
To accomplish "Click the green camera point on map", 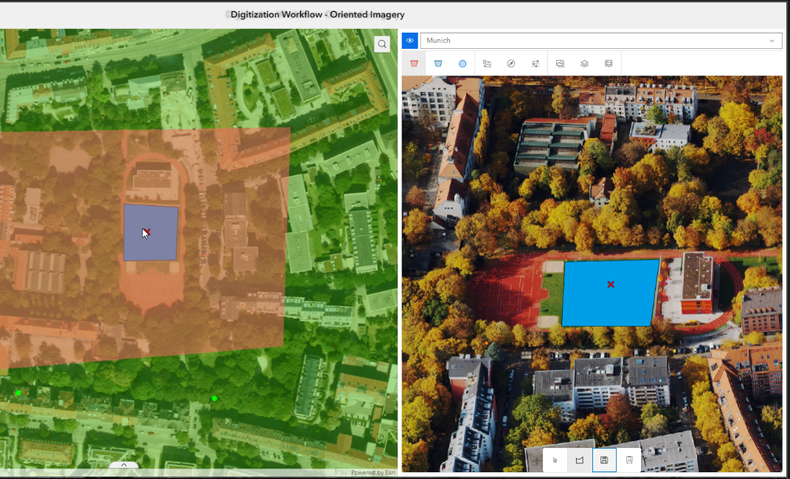I will point(214,399).
